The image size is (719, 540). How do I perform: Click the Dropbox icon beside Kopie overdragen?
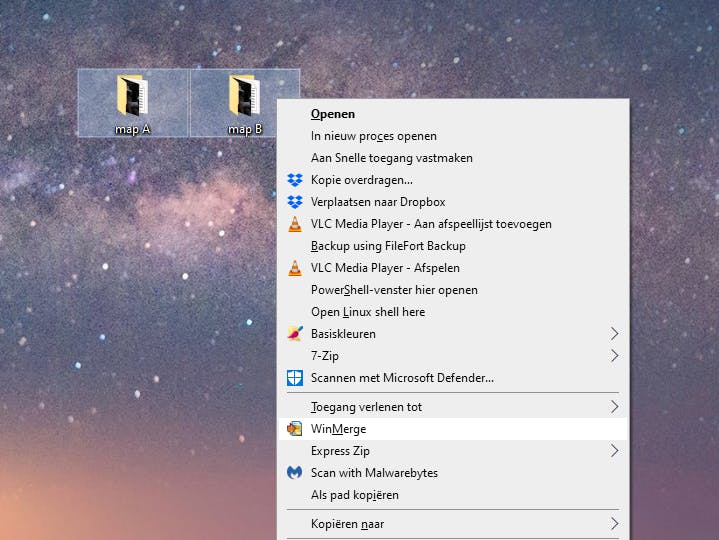[x=295, y=180]
